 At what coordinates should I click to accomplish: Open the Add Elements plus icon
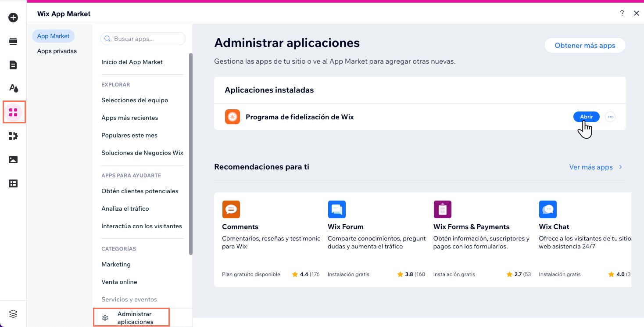point(13,18)
